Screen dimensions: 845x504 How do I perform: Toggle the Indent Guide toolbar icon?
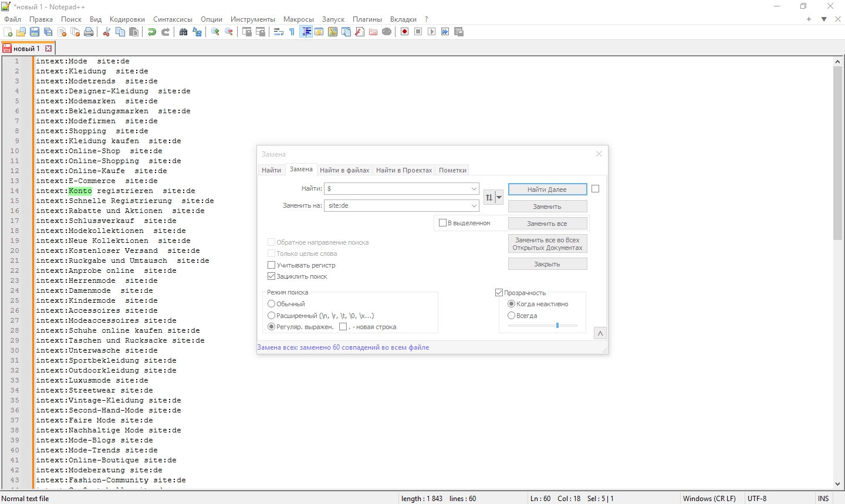[306, 32]
